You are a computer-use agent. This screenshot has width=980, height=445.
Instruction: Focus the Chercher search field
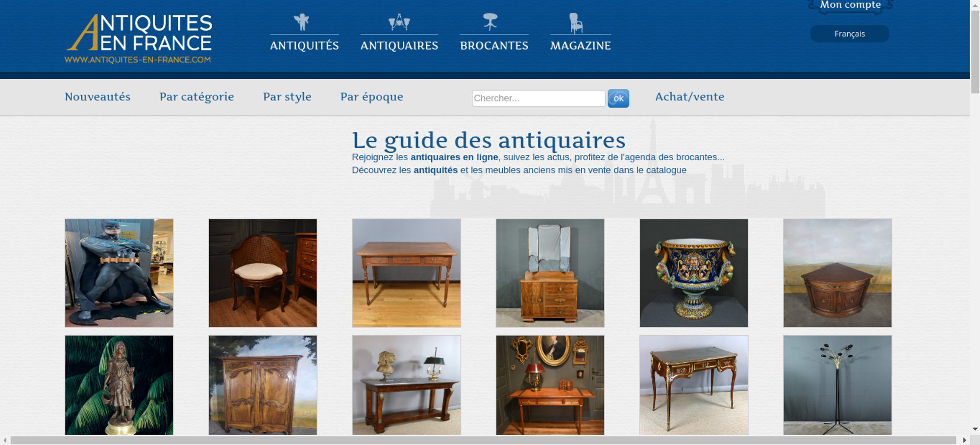539,98
